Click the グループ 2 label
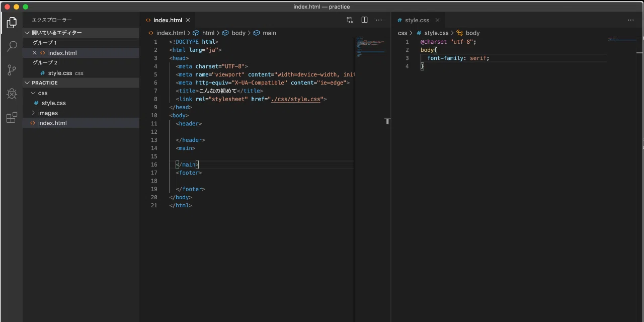 [x=45, y=63]
